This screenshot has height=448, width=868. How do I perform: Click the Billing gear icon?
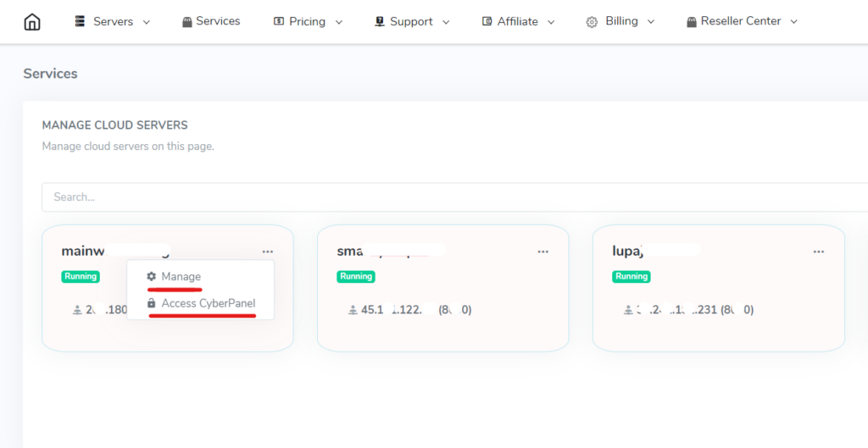pos(592,22)
